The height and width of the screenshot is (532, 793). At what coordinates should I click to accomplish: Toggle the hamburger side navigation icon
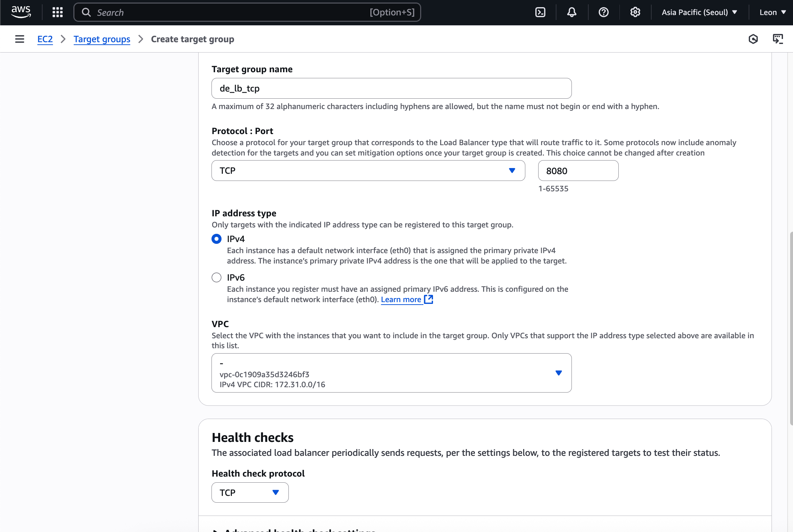[20, 39]
